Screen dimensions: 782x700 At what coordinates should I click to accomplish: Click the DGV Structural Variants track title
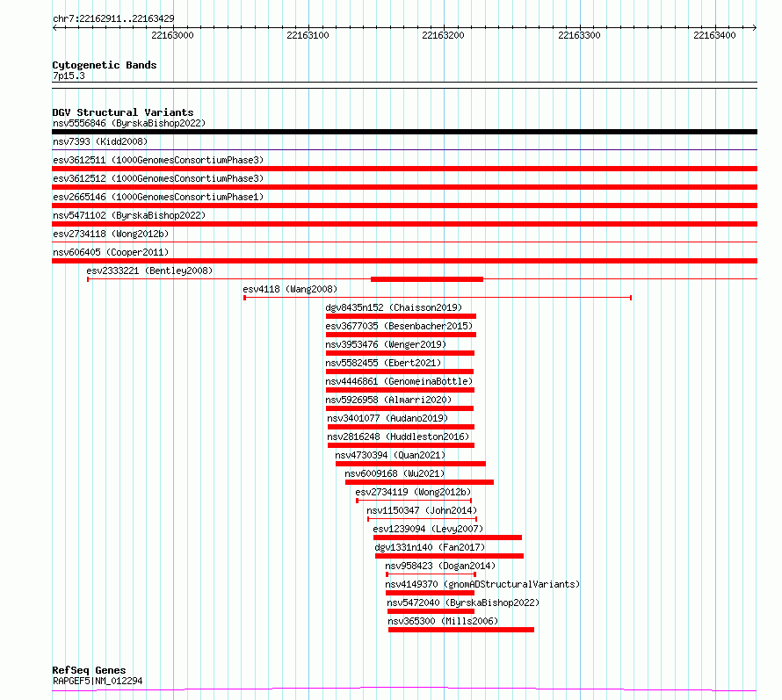(x=123, y=112)
